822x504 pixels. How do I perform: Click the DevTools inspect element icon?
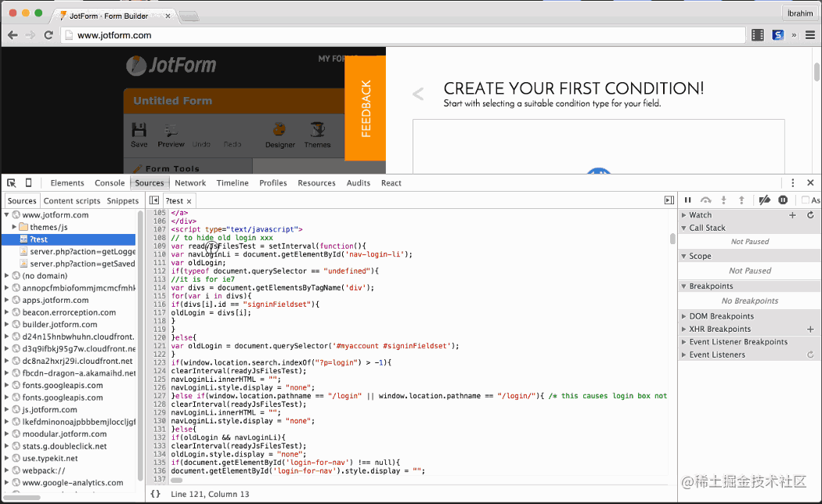(12, 183)
